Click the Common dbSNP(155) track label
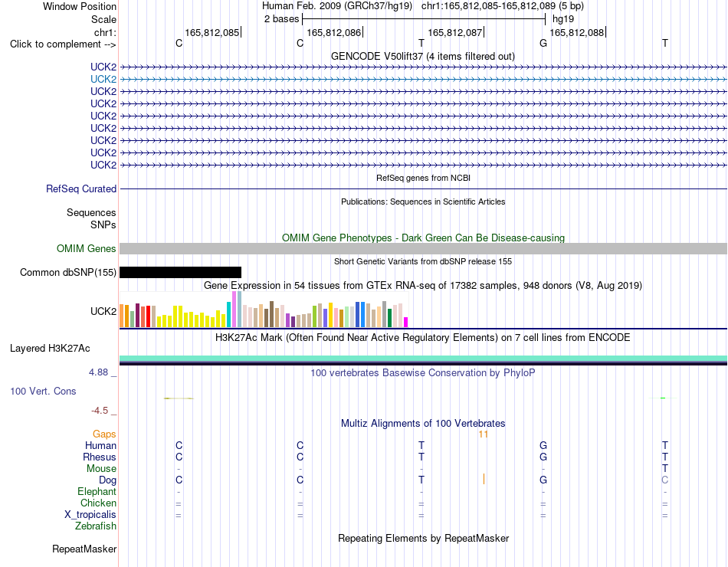 [67, 272]
